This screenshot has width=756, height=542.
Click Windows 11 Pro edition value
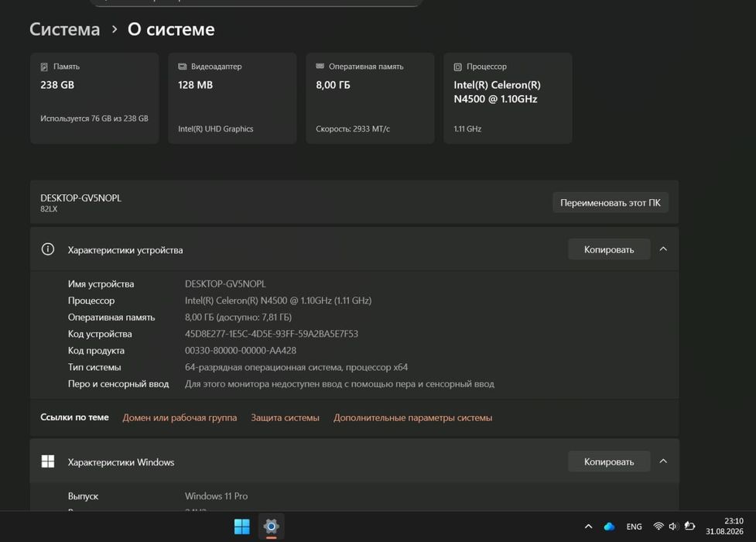pos(216,496)
